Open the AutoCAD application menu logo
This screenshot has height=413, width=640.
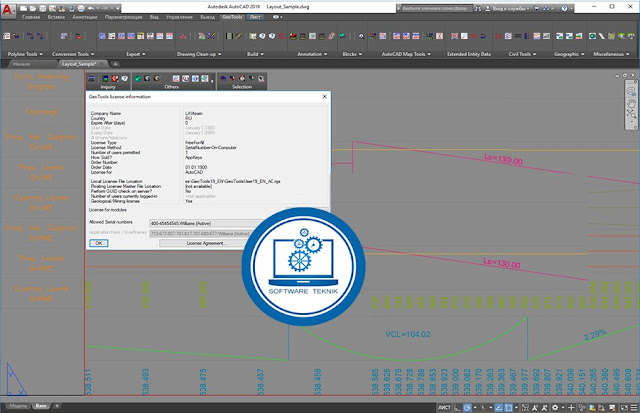pyautogui.click(x=7, y=9)
